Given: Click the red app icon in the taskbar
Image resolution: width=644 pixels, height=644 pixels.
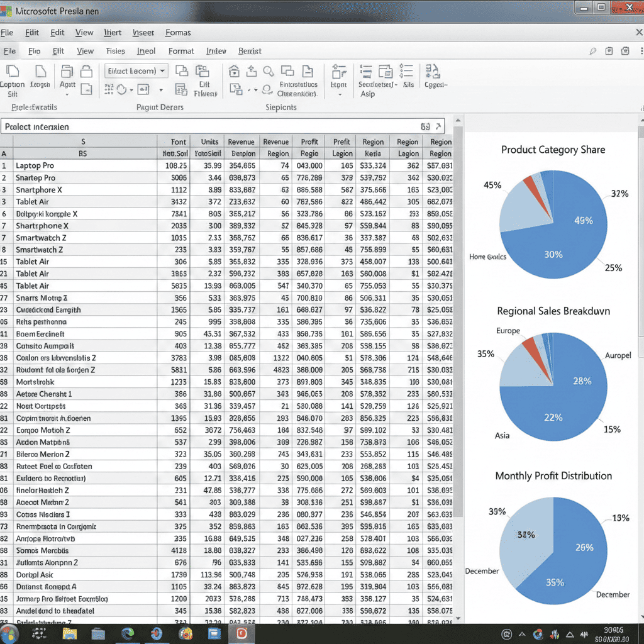Looking at the screenshot, I should [x=241, y=633].
